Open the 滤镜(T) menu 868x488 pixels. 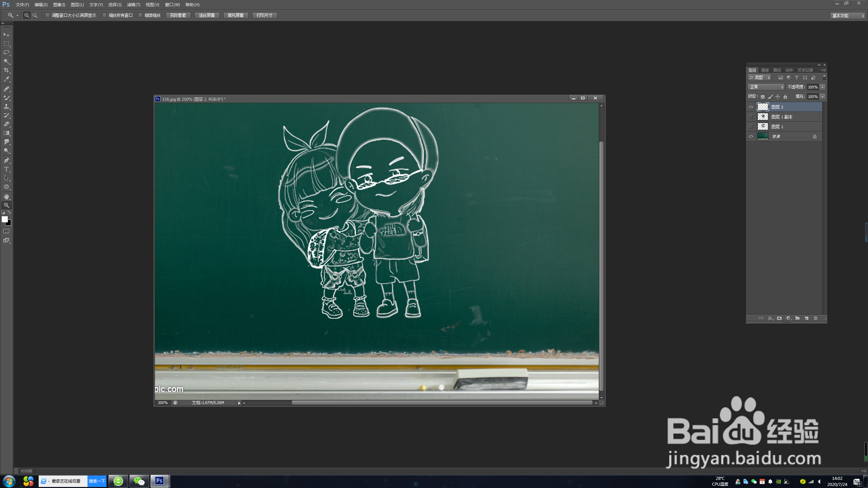tap(133, 5)
